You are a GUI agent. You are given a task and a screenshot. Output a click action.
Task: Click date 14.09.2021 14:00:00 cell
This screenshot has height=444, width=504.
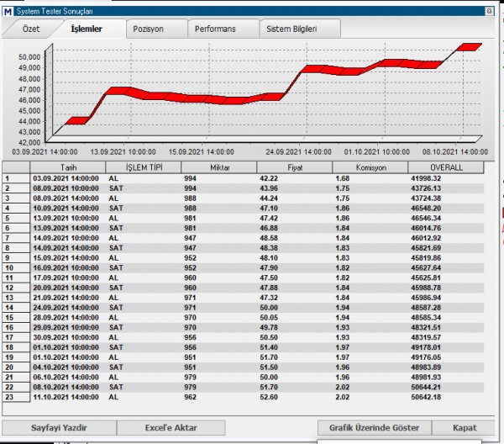[x=66, y=248]
